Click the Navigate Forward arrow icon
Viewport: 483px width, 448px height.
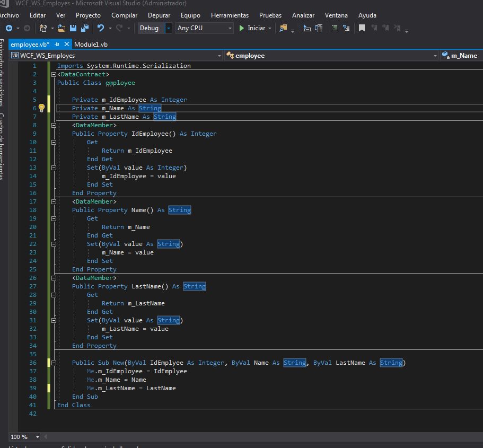(27, 28)
